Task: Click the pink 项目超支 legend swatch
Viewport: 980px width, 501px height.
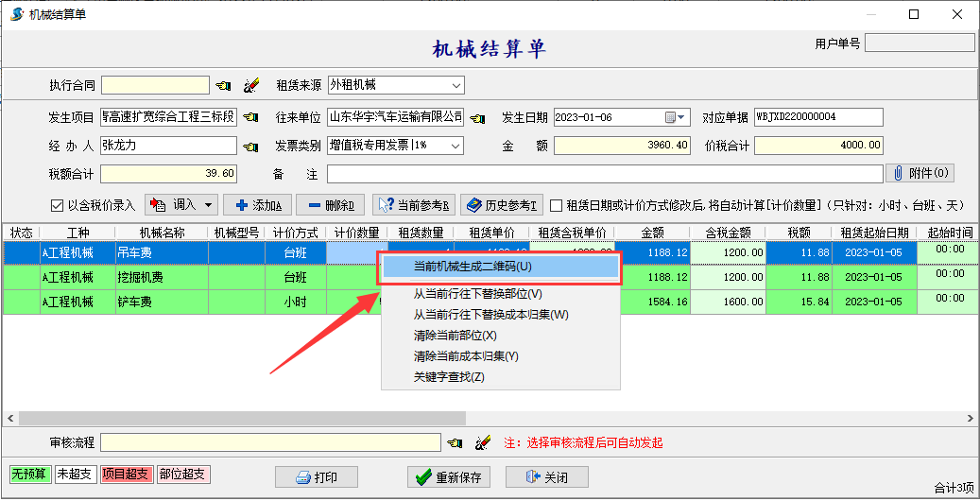Action: click(x=127, y=475)
